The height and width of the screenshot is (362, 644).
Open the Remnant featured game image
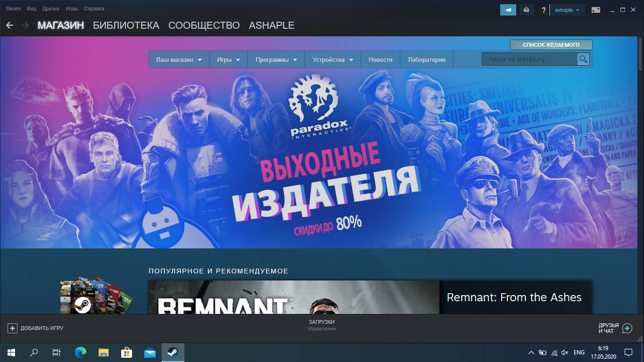294,297
